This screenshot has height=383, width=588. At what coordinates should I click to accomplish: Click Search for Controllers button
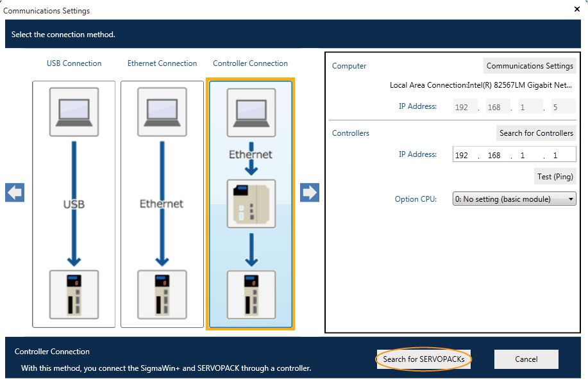pos(536,133)
